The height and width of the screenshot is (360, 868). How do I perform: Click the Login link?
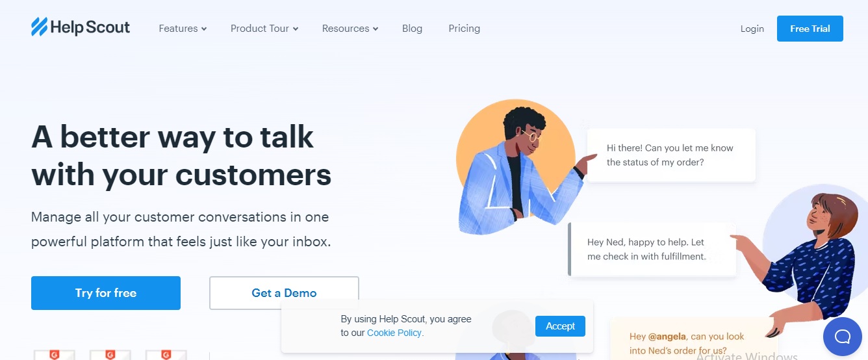752,29
